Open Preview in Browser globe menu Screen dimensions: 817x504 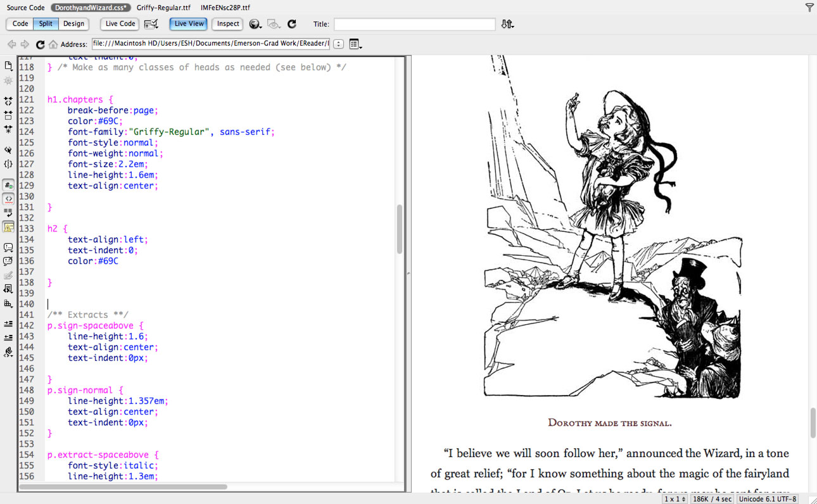(x=256, y=24)
